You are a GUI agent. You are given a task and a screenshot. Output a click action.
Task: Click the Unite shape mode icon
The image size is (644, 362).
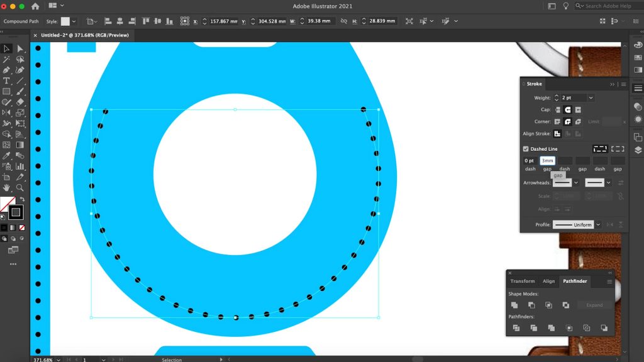tap(514, 305)
